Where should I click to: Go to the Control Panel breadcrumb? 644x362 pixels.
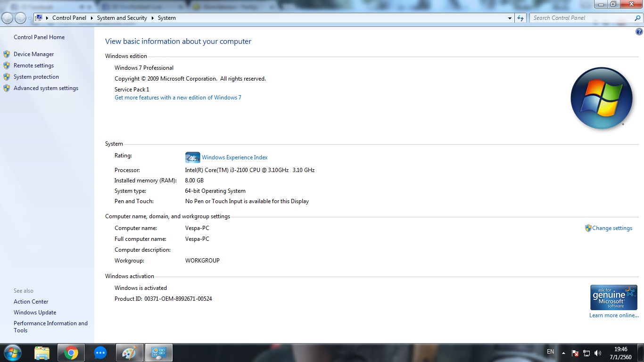(69, 18)
